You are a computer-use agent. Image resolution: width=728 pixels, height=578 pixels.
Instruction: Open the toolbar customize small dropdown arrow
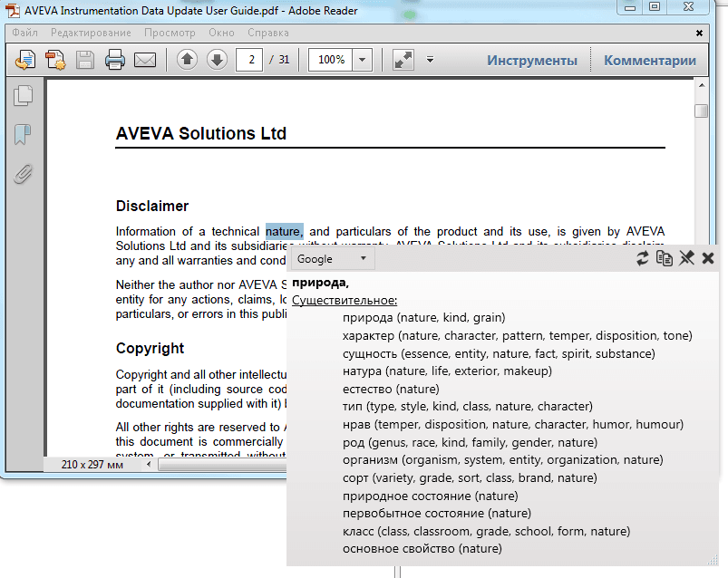(431, 60)
